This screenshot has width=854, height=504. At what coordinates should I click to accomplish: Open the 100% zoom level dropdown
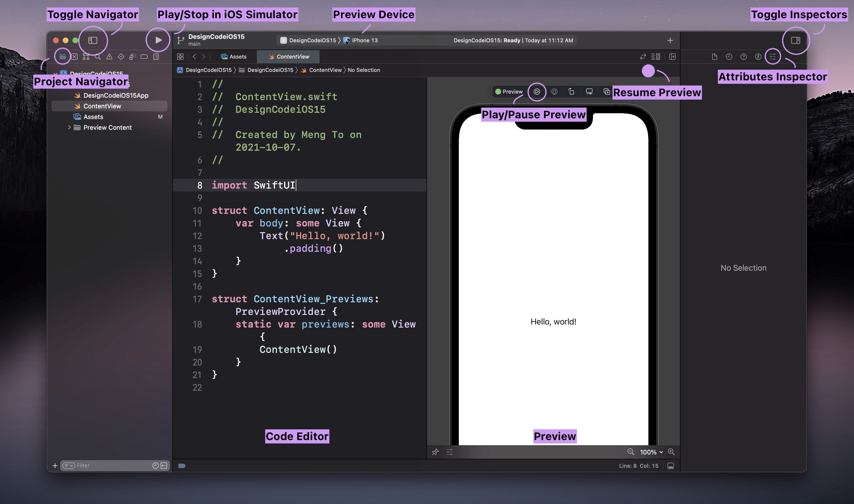[651, 452]
